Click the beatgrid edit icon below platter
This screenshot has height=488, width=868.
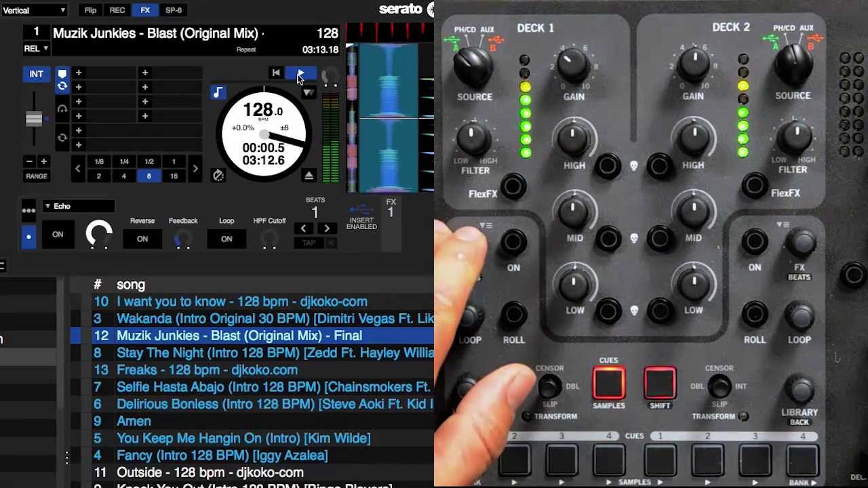pyautogui.click(x=218, y=176)
